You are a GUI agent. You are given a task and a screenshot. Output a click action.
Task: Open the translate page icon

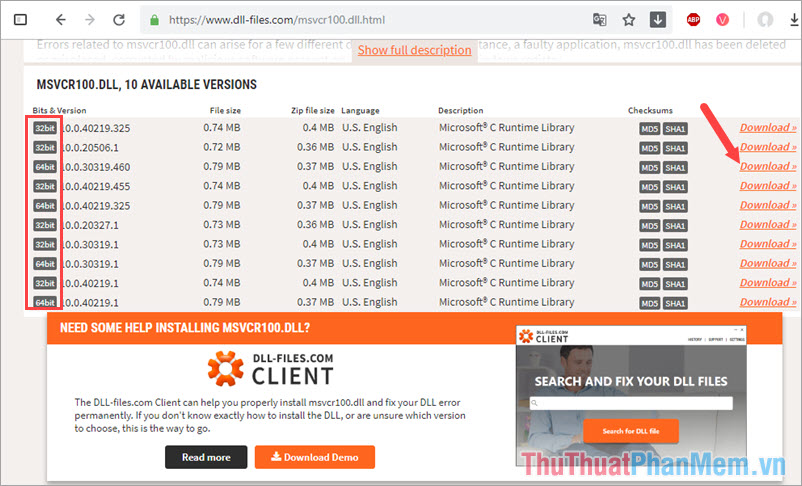(x=599, y=20)
